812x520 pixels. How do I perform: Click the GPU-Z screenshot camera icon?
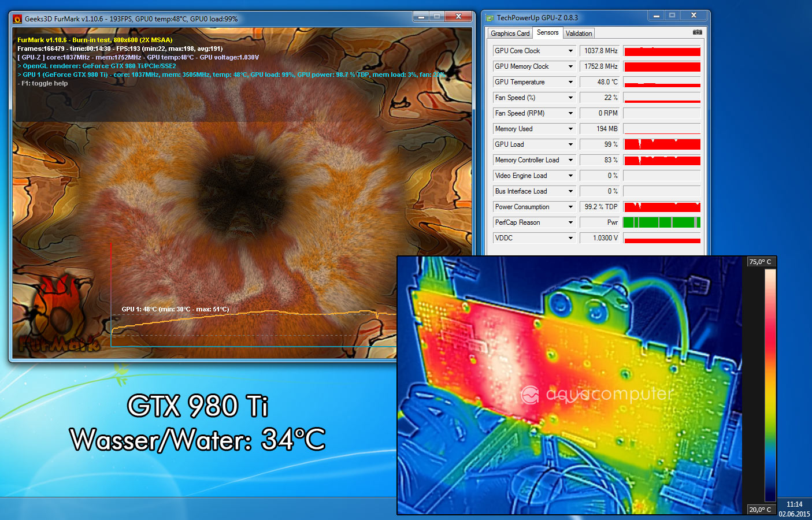pos(698,32)
